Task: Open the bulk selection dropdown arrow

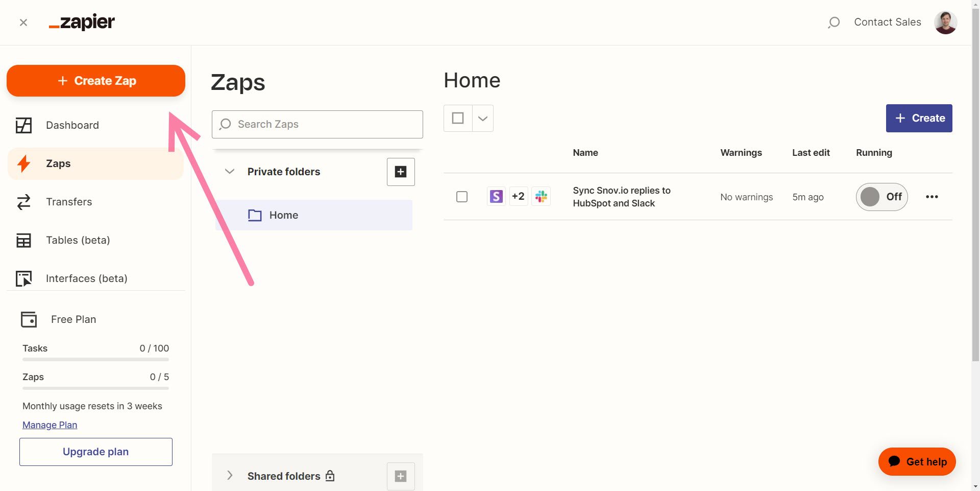Action: click(x=483, y=118)
